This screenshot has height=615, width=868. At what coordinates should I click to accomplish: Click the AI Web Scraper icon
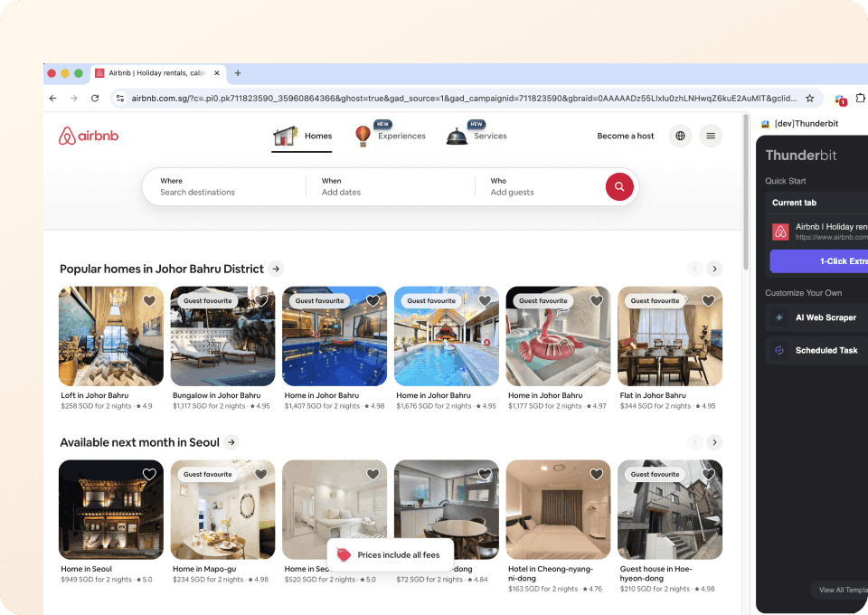point(779,317)
